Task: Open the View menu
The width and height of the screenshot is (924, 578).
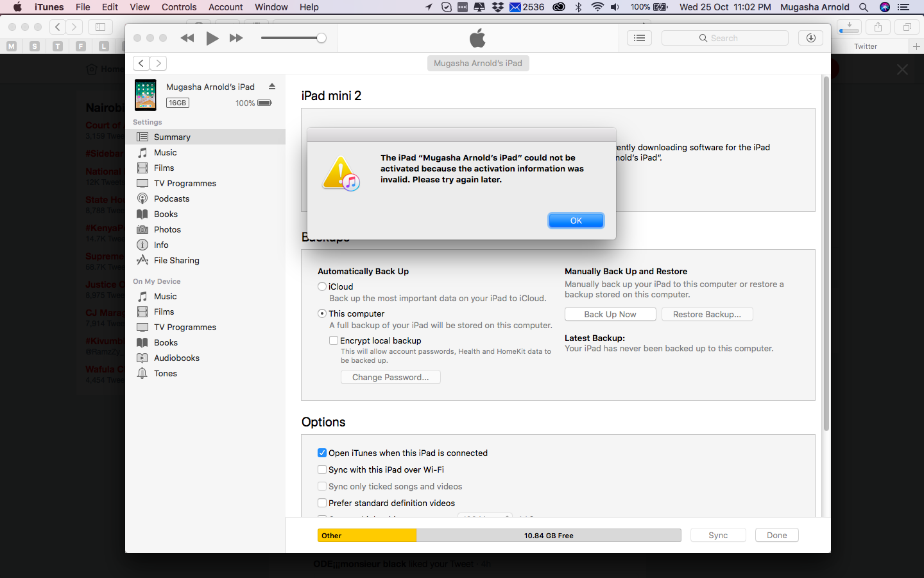Action: [x=139, y=7]
